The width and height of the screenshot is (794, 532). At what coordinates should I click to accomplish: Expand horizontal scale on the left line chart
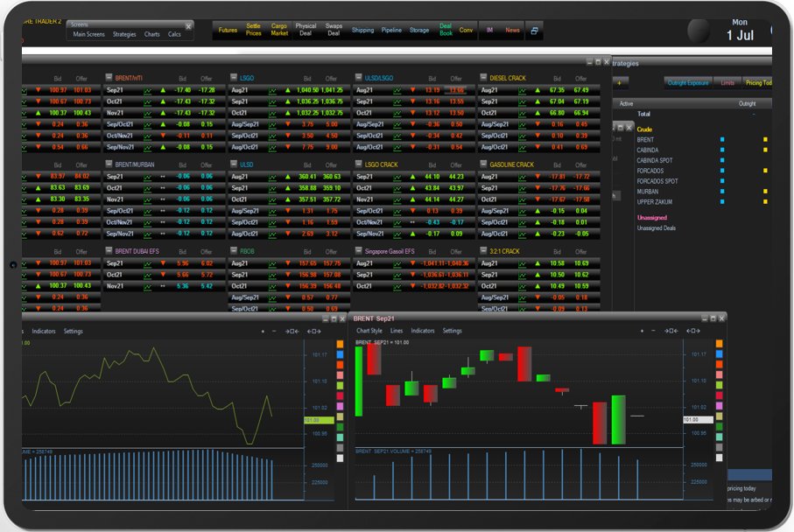314,332
